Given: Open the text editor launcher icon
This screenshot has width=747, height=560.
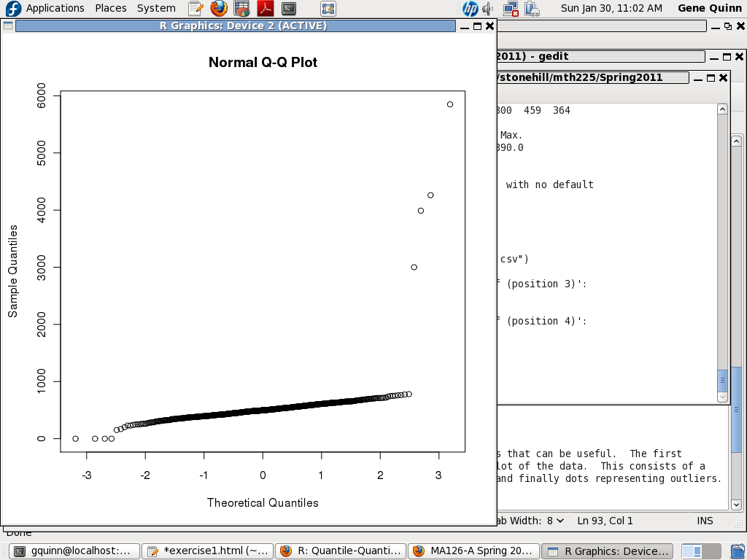Looking at the screenshot, I should (x=195, y=9).
